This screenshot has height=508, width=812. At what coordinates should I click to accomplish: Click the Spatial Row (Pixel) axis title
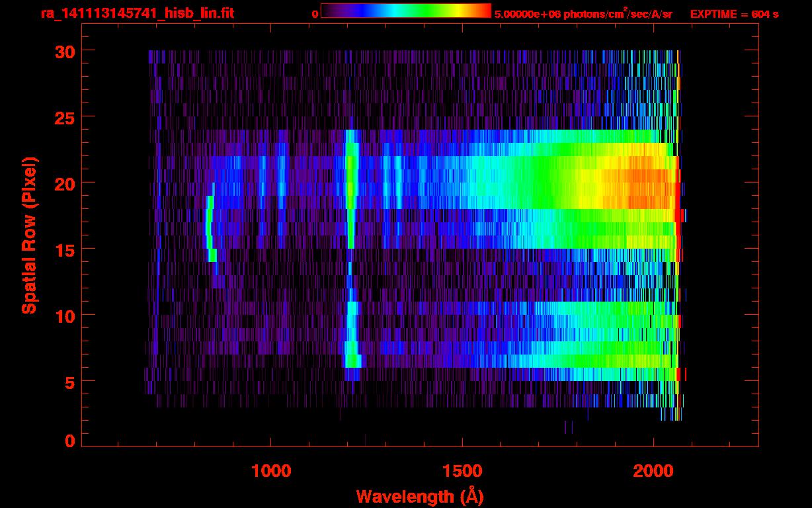29,235
